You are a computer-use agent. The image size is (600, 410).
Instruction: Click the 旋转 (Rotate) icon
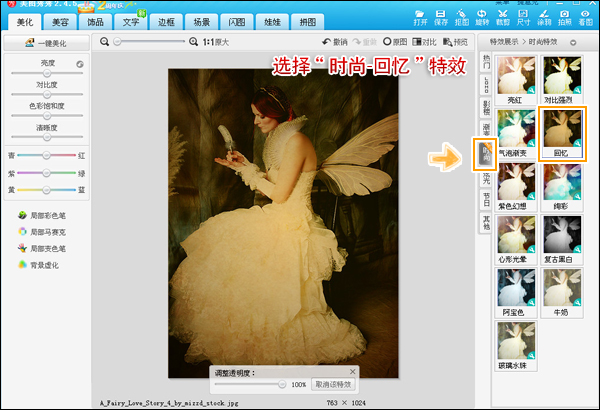(483, 13)
